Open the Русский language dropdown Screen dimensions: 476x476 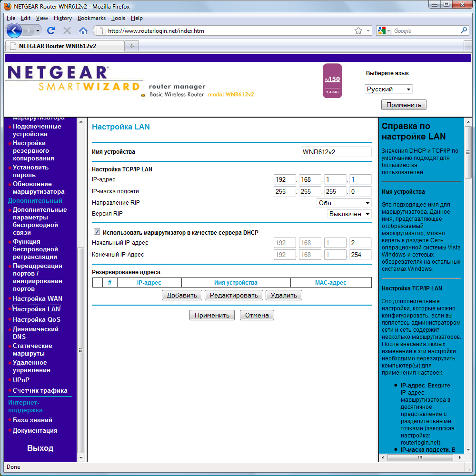pos(388,89)
